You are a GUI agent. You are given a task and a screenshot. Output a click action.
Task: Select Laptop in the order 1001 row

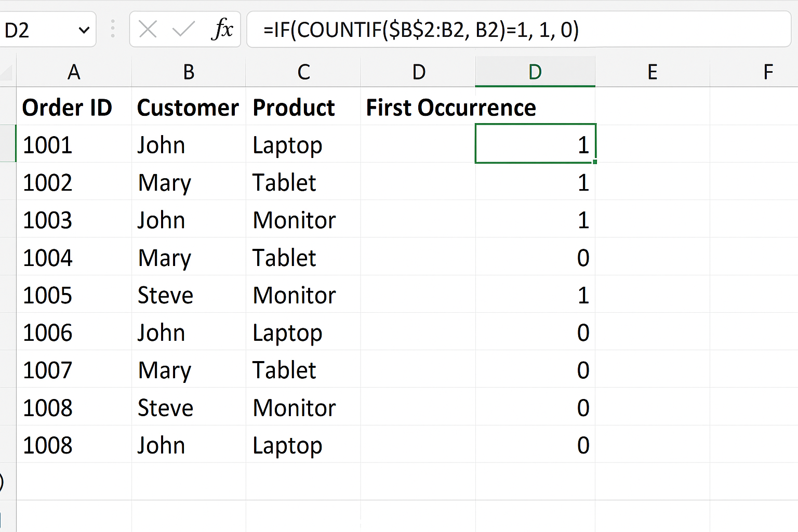pos(303,144)
